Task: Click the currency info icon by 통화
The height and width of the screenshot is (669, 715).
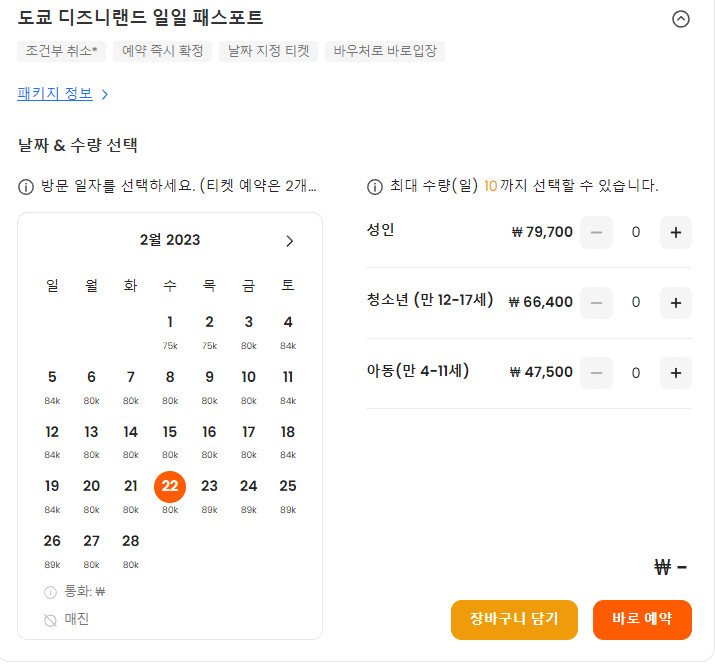Action: click(x=50, y=592)
